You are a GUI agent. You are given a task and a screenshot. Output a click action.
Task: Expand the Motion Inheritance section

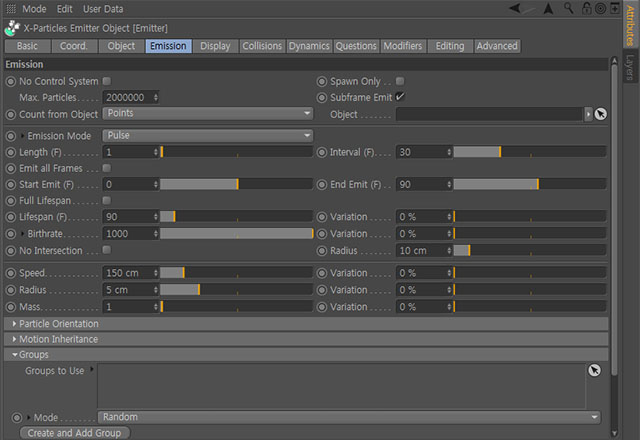306,339
